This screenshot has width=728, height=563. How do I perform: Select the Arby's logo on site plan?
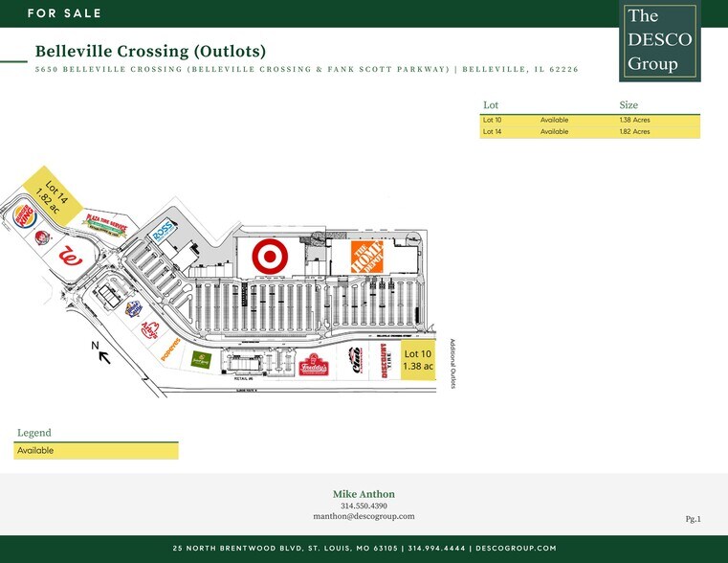tap(150, 329)
